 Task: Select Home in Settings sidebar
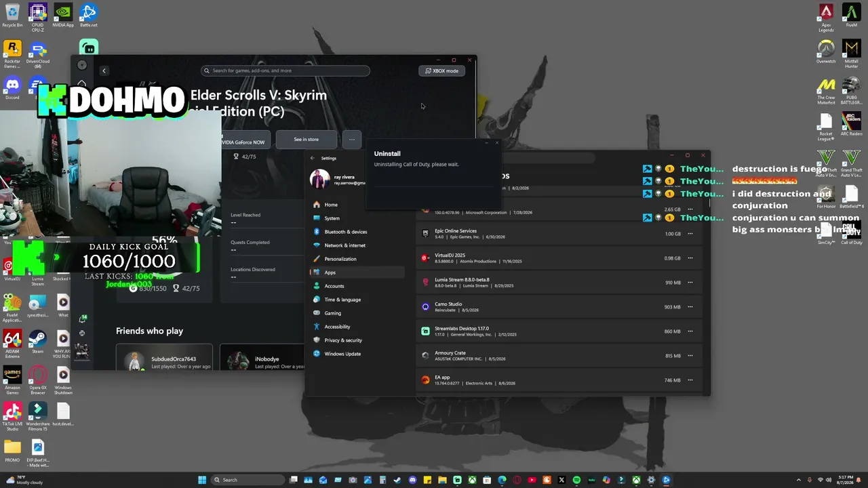click(x=357, y=205)
